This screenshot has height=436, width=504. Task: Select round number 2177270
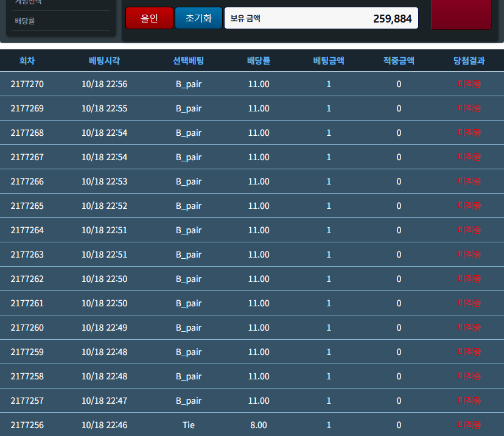tap(27, 84)
